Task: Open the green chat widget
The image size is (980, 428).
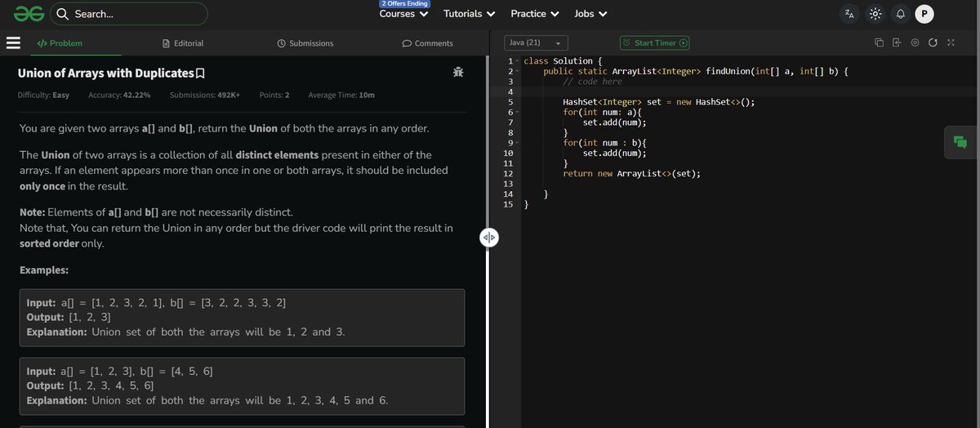Action: click(960, 142)
